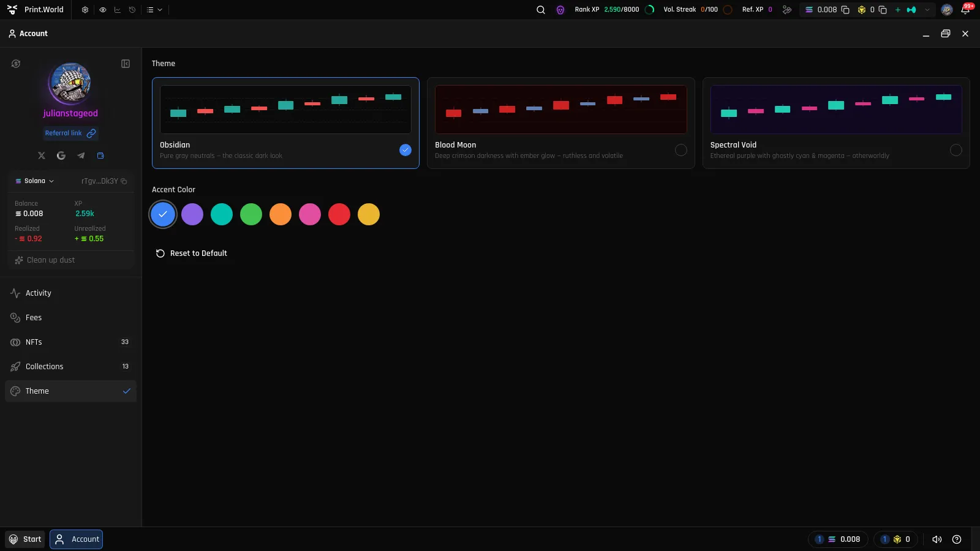The image size is (980, 551).
Task: Click the username julianstageod
Action: [x=70, y=113]
